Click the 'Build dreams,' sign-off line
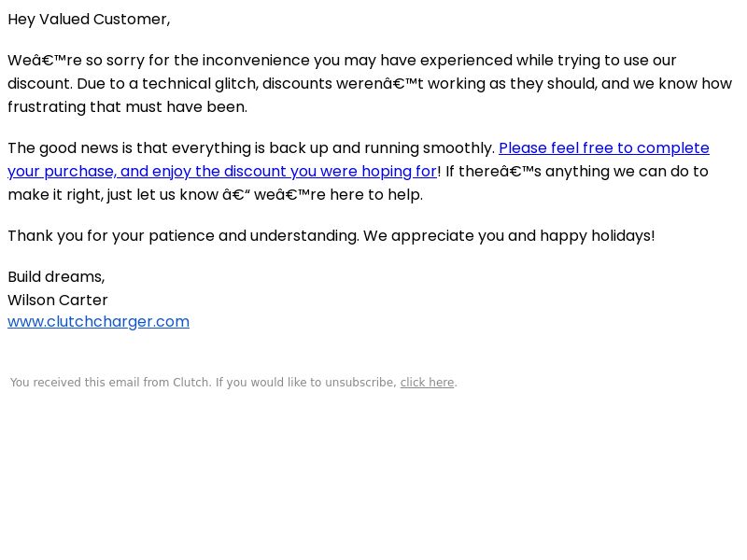Image resolution: width=747 pixels, height=560 pixels. pos(56,276)
